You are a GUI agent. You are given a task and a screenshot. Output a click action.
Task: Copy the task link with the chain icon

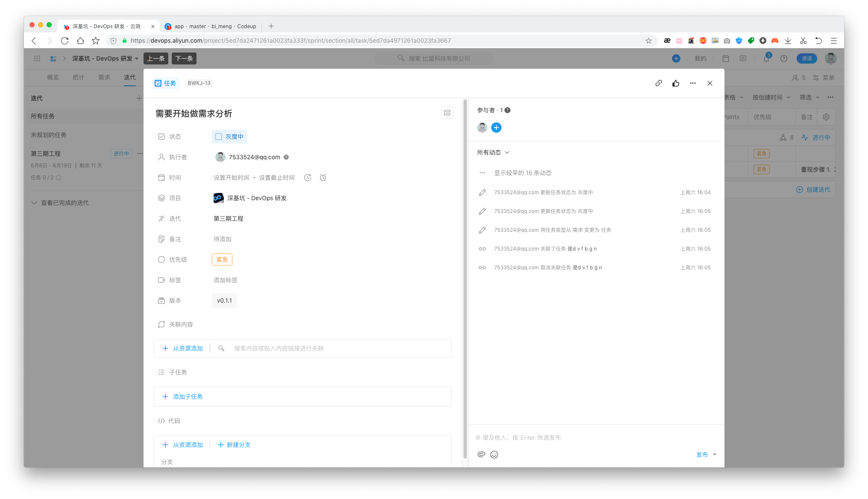[658, 83]
